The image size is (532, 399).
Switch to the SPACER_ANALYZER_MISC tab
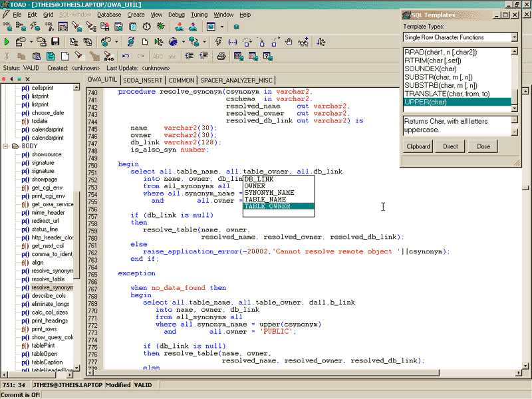point(236,80)
